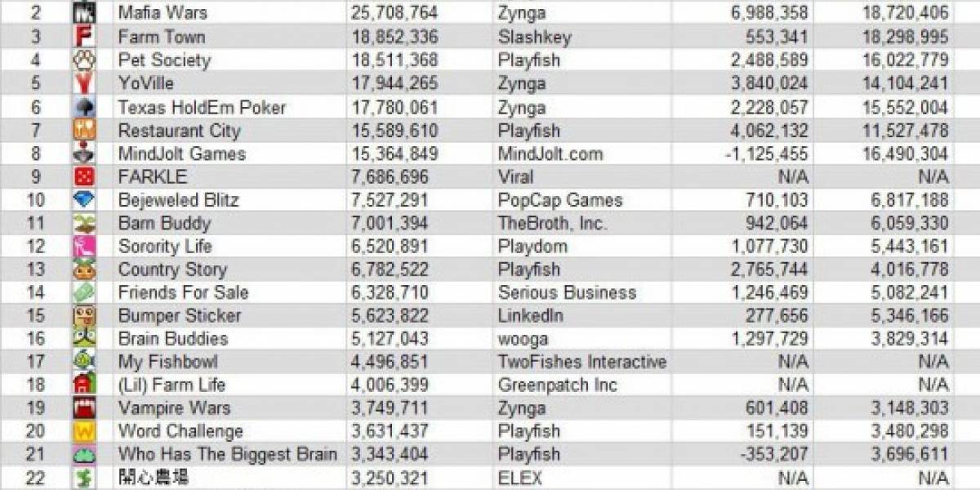Select the Pet Society paw icon

coord(84,60)
